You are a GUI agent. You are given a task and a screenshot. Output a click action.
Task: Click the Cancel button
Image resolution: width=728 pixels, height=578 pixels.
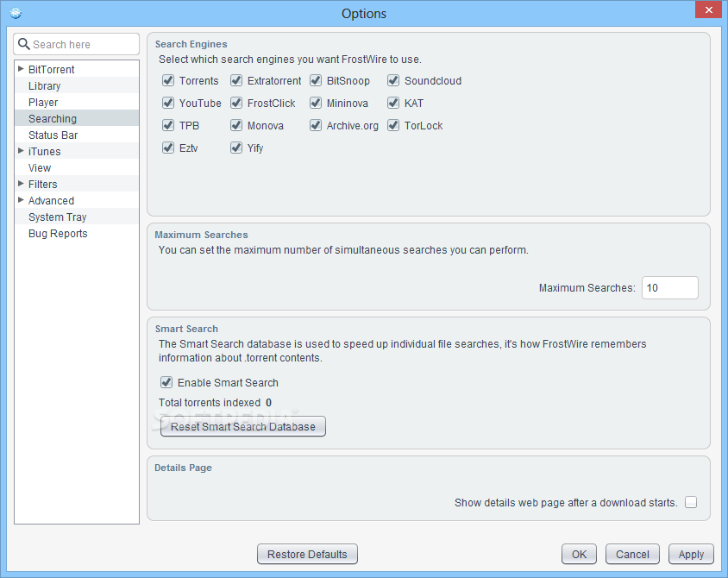click(632, 555)
